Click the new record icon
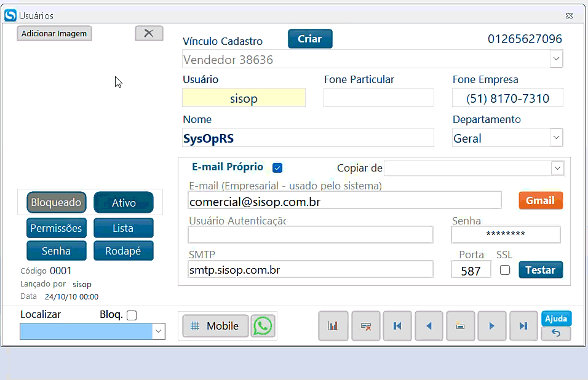588x380 pixels. coord(459,326)
